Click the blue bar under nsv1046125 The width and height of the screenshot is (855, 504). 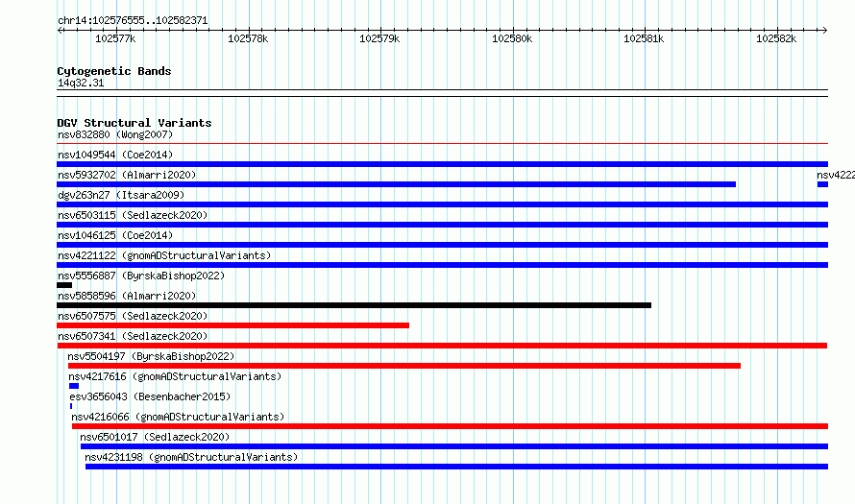tap(442, 245)
